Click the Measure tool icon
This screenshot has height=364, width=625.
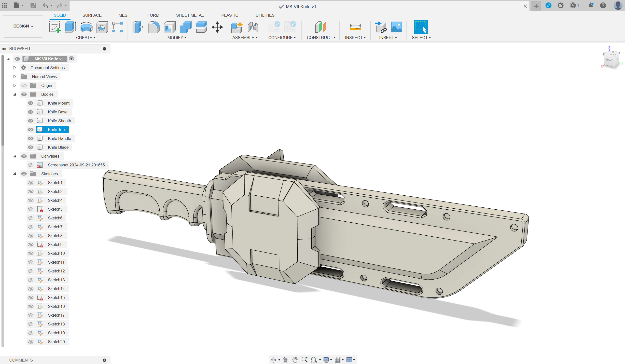tap(355, 27)
